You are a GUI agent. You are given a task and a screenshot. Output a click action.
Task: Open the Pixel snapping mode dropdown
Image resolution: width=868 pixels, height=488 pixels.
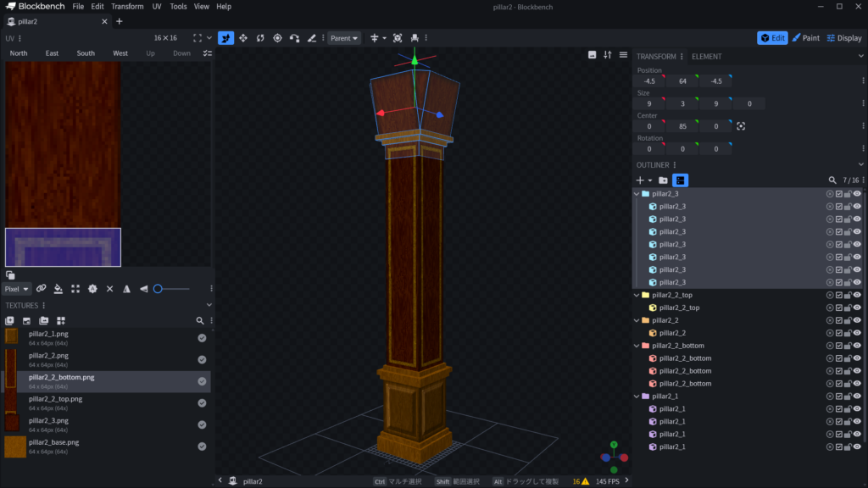pos(16,289)
